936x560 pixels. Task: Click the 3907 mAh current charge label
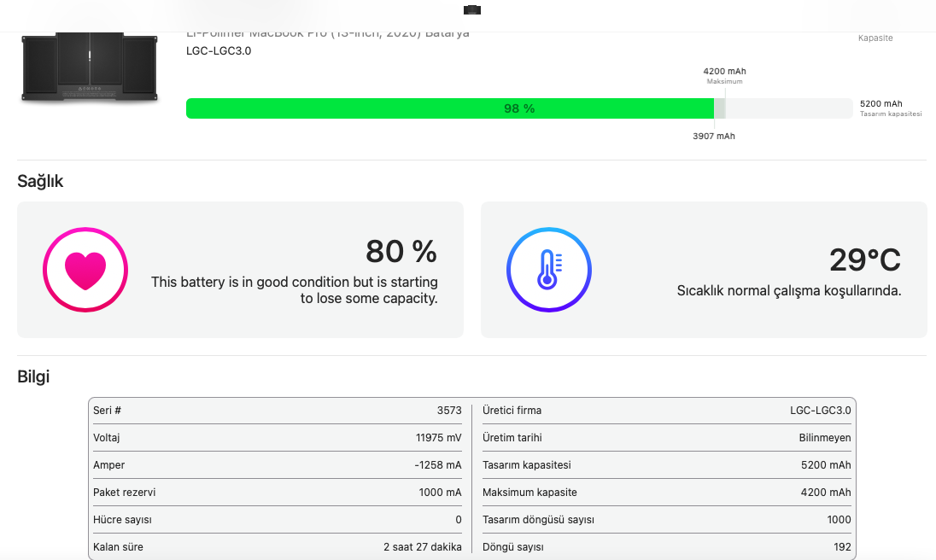click(713, 137)
